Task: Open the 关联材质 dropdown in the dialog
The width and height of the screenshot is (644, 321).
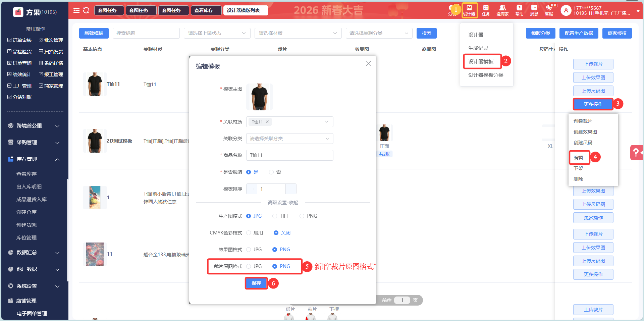Action: 290,122
